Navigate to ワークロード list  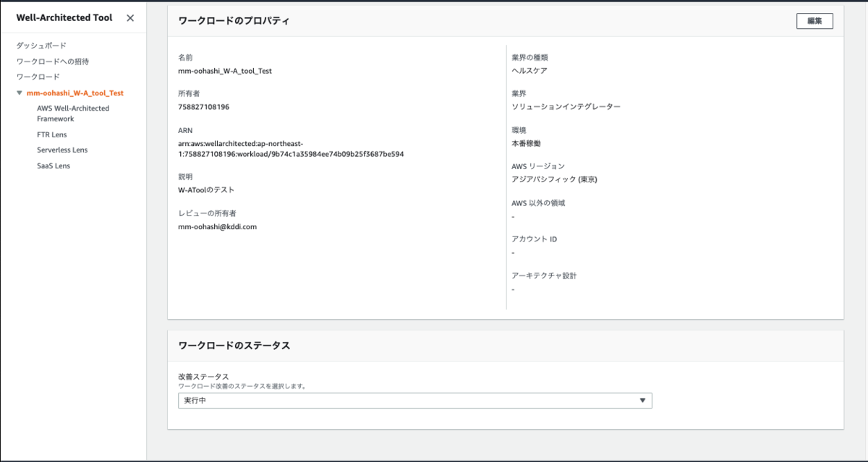pos(38,77)
